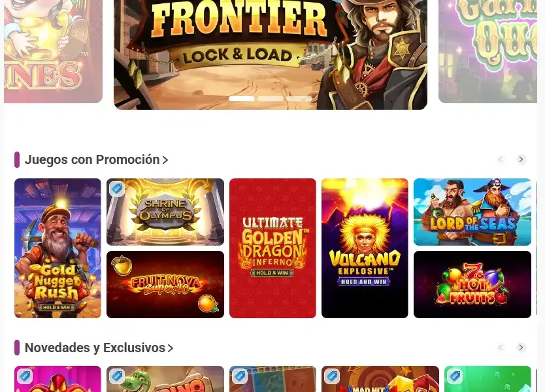Click the next arrow in Juegos con Promoción
Screen dimensions: 545x392
[521, 159]
